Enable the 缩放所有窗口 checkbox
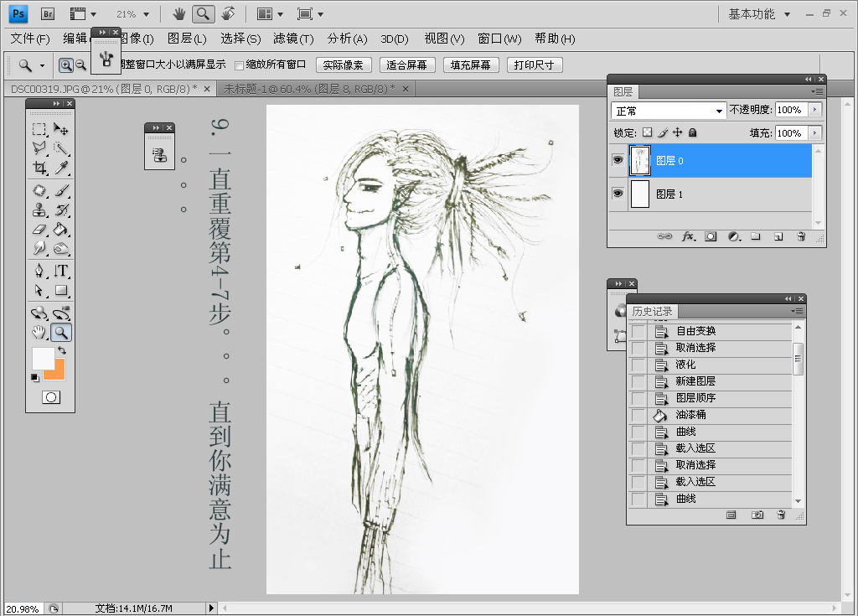This screenshot has width=858, height=616. click(240, 65)
